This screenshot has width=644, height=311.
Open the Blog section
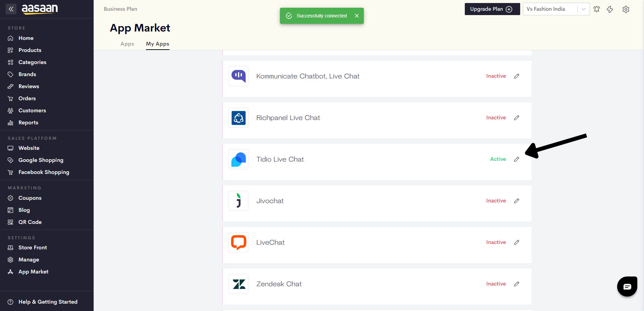[x=24, y=210]
